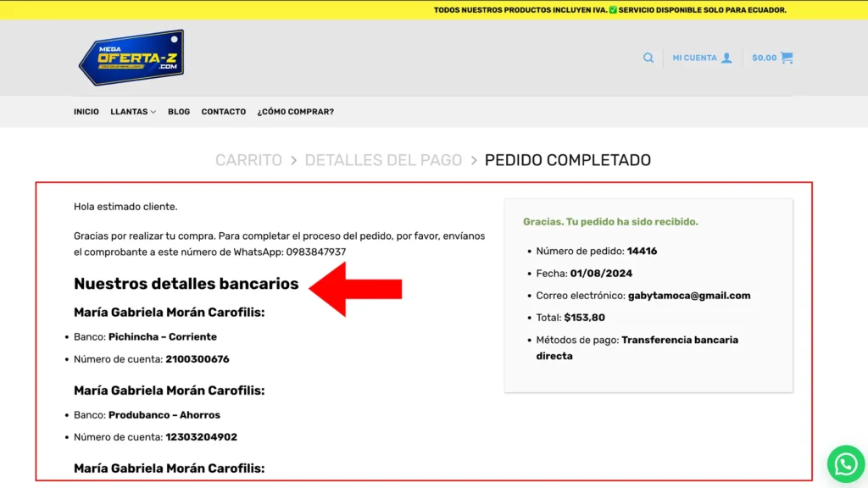Screen dimensions: 868x488
Task: Open the BLOG menu item
Action: 179,112
